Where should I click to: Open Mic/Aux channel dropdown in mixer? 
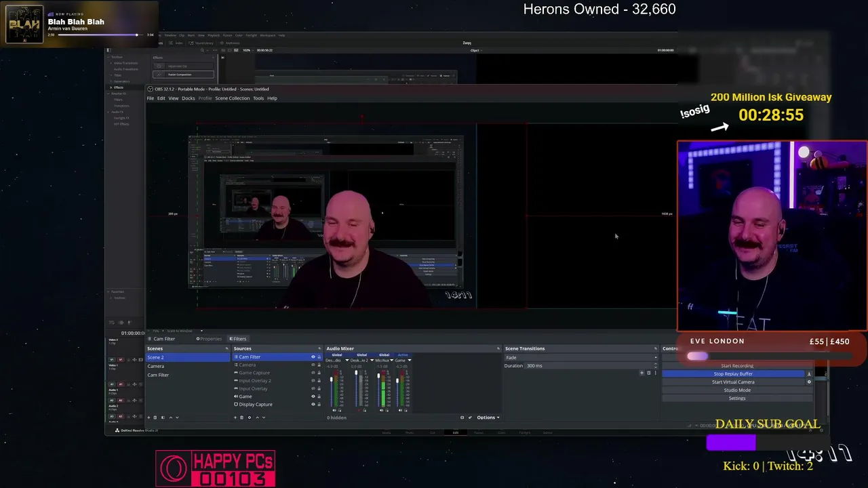[393, 361]
